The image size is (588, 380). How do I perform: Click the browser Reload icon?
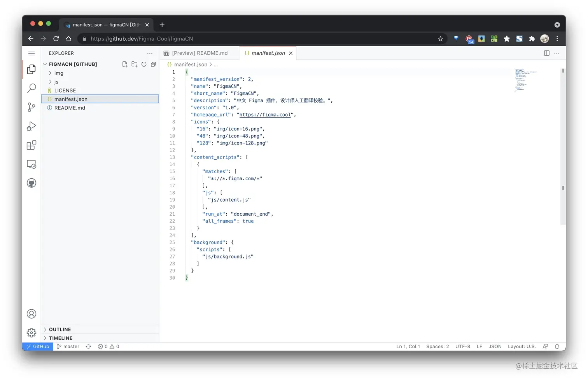point(56,38)
